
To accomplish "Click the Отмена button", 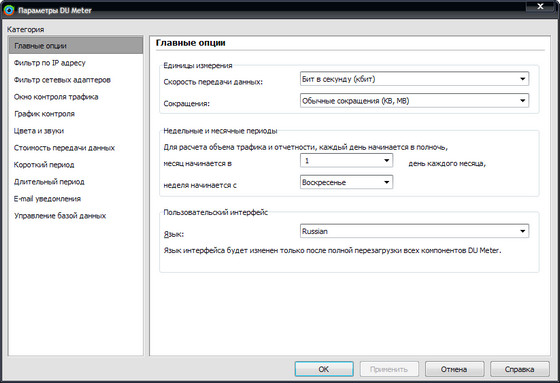I will click(454, 369).
